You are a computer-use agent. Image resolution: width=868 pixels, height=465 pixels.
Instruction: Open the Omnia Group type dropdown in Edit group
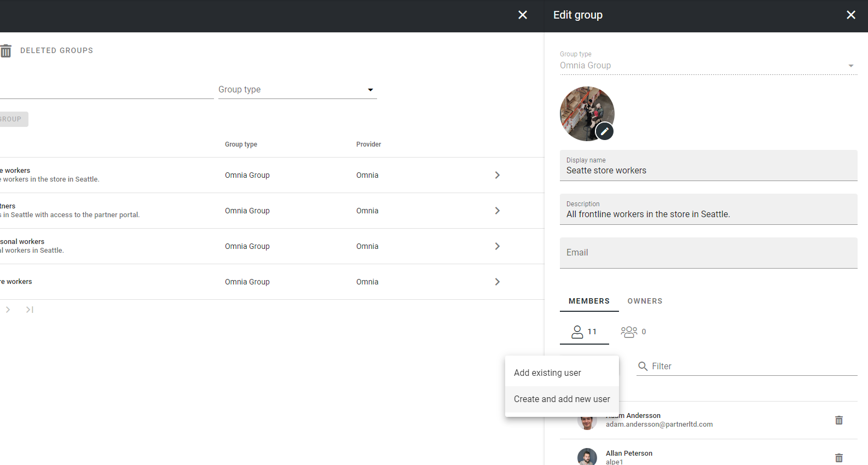click(x=708, y=66)
